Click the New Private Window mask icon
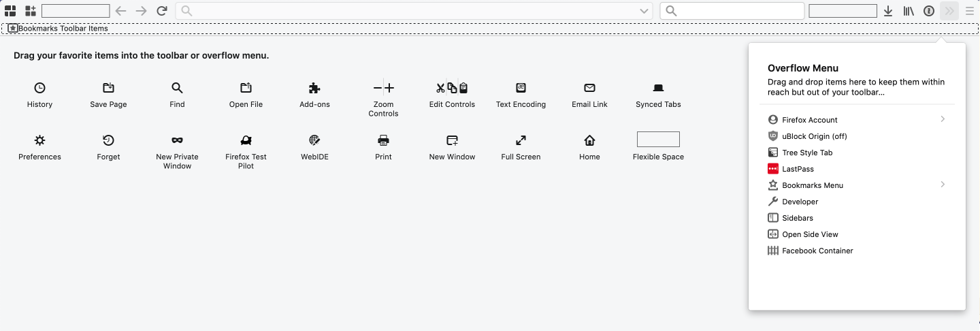The width and height of the screenshot is (980, 331). pos(177,140)
